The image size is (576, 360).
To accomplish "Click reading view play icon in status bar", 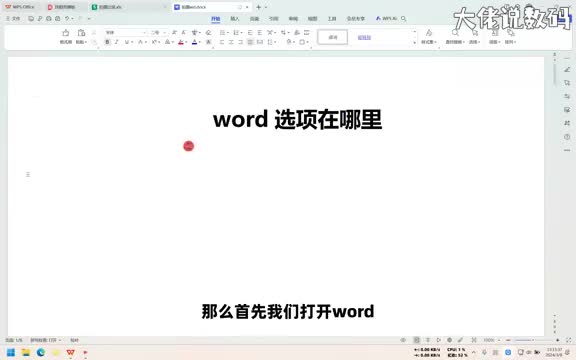I will coord(439,340).
